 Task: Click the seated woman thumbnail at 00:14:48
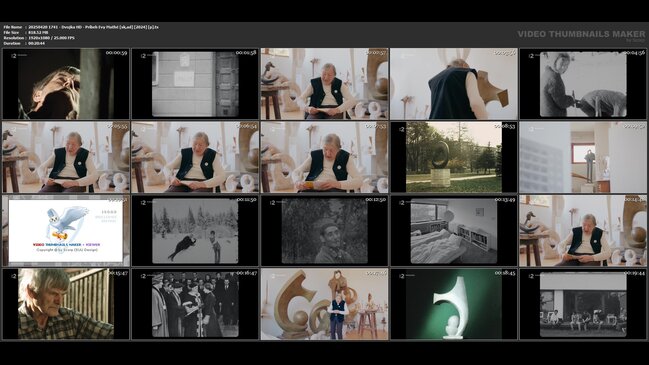[x=583, y=231]
